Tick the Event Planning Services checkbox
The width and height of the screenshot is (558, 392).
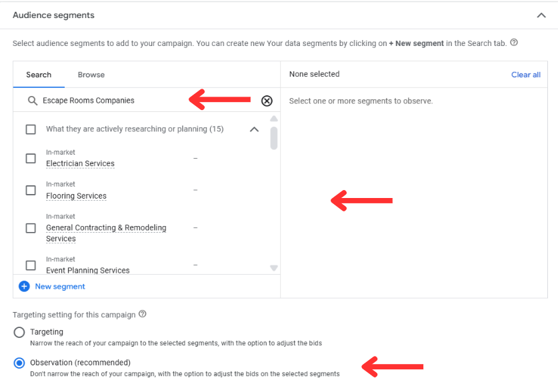(31, 265)
